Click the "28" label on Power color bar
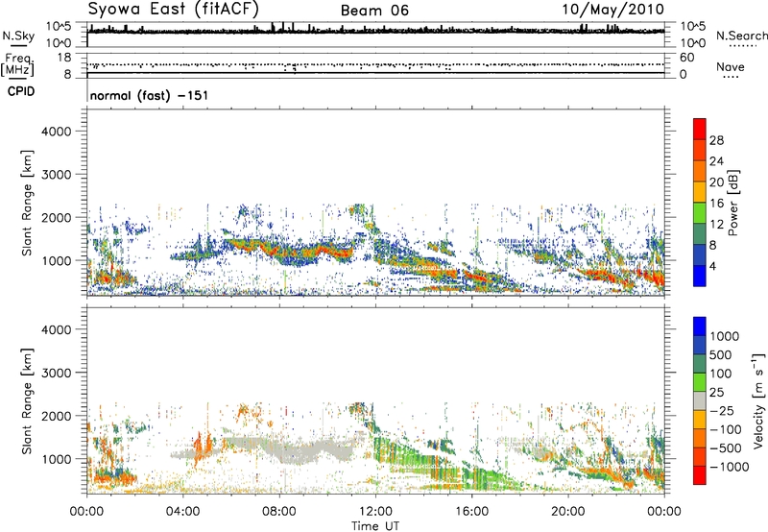 (x=716, y=140)
